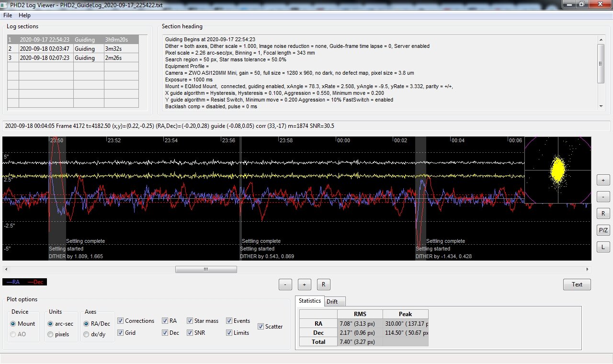Click the 3h9m20s duration cell
This screenshot has height=364, width=613.
point(121,40)
